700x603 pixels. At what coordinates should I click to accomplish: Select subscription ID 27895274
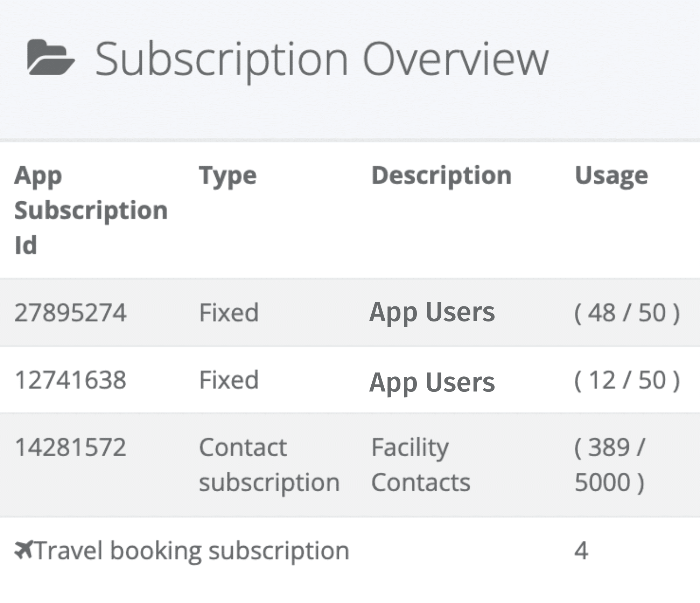[x=70, y=312]
